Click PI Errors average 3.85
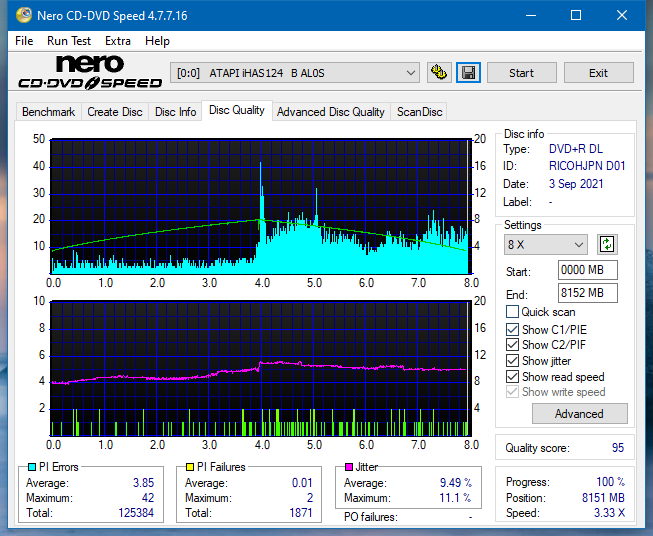The height and width of the screenshot is (536, 653). click(143, 483)
